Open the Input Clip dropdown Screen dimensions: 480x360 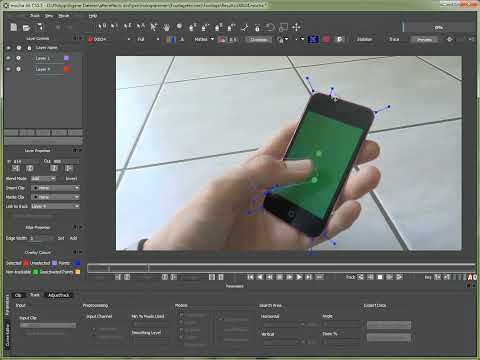point(48,325)
